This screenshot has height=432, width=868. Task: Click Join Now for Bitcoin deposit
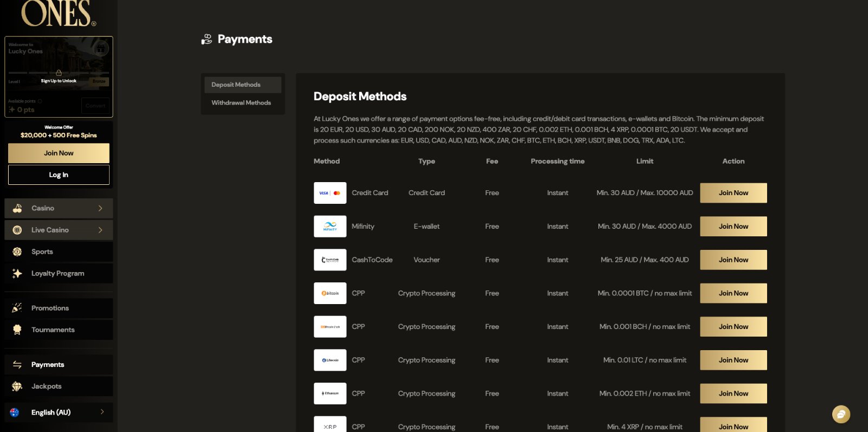(733, 293)
